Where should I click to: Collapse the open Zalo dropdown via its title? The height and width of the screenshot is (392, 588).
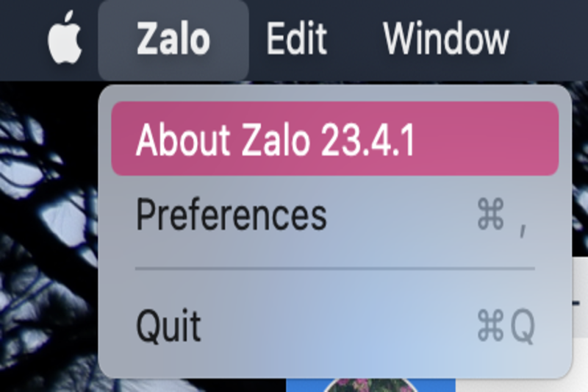click(173, 38)
